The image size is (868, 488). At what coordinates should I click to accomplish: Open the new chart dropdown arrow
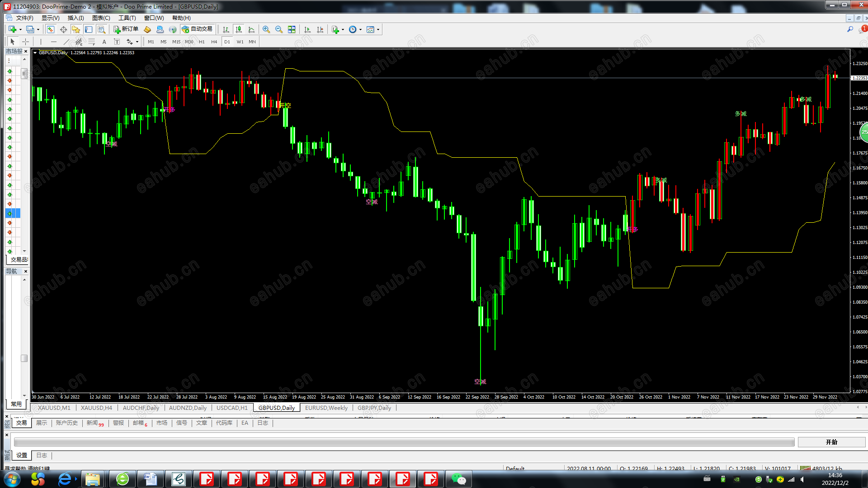(20, 29)
